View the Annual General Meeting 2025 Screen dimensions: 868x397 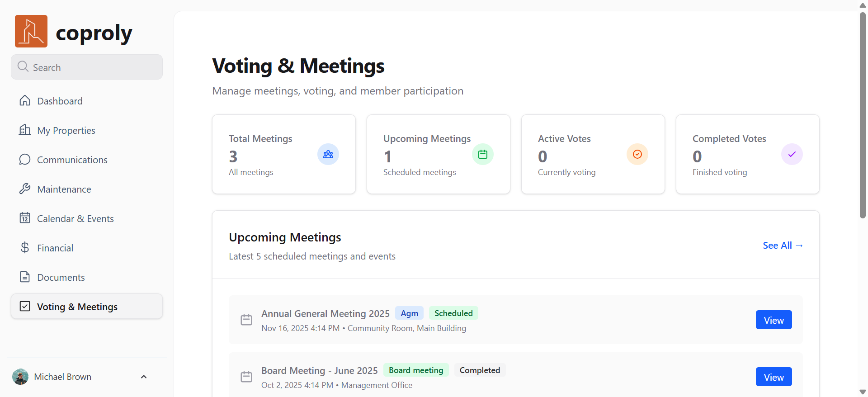pyautogui.click(x=774, y=320)
